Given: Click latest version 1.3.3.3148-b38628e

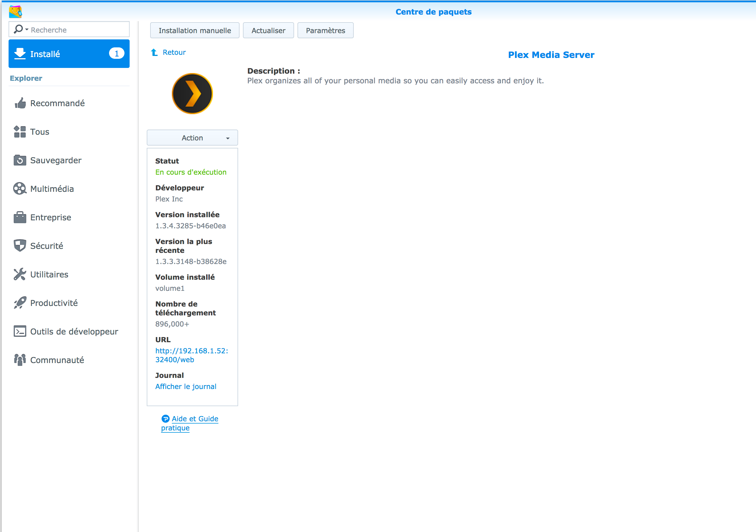Looking at the screenshot, I should tap(191, 261).
